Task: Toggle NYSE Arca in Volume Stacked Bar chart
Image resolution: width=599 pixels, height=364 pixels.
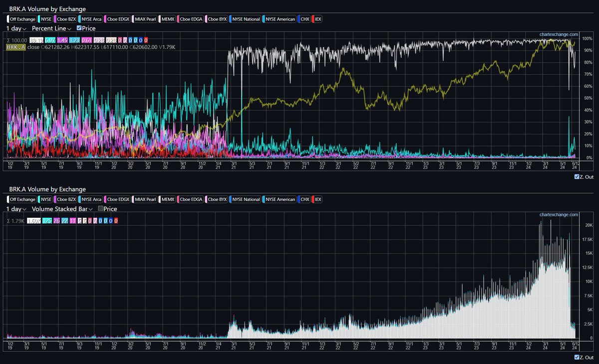Action: pos(89,199)
